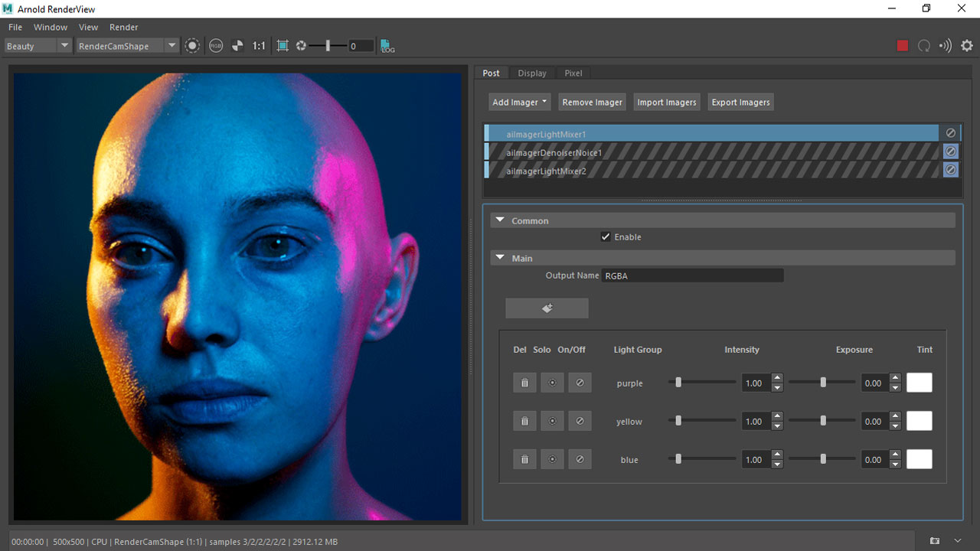Image resolution: width=980 pixels, height=551 pixels.
Task: Open the render log
Action: 387,47
